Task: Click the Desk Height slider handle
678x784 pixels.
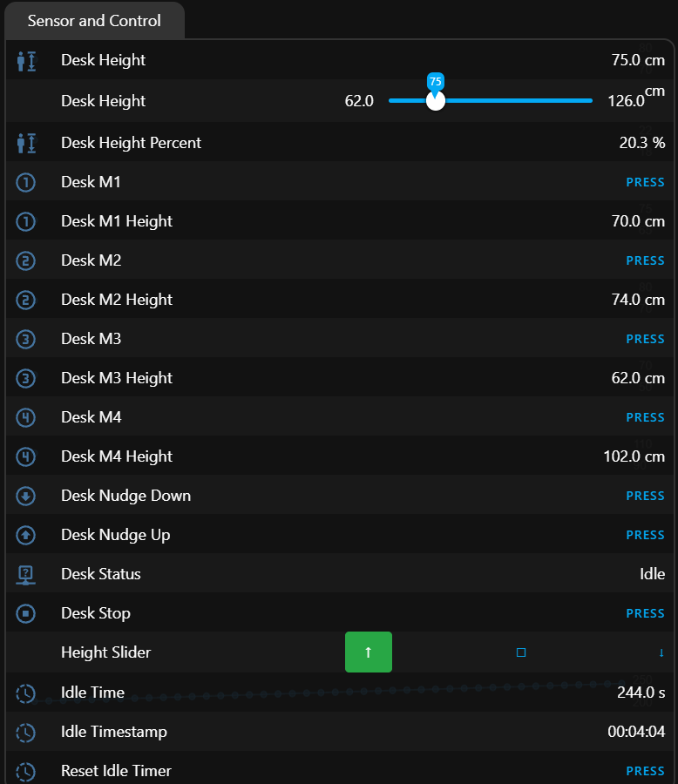Action: pyautogui.click(x=436, y=101)
